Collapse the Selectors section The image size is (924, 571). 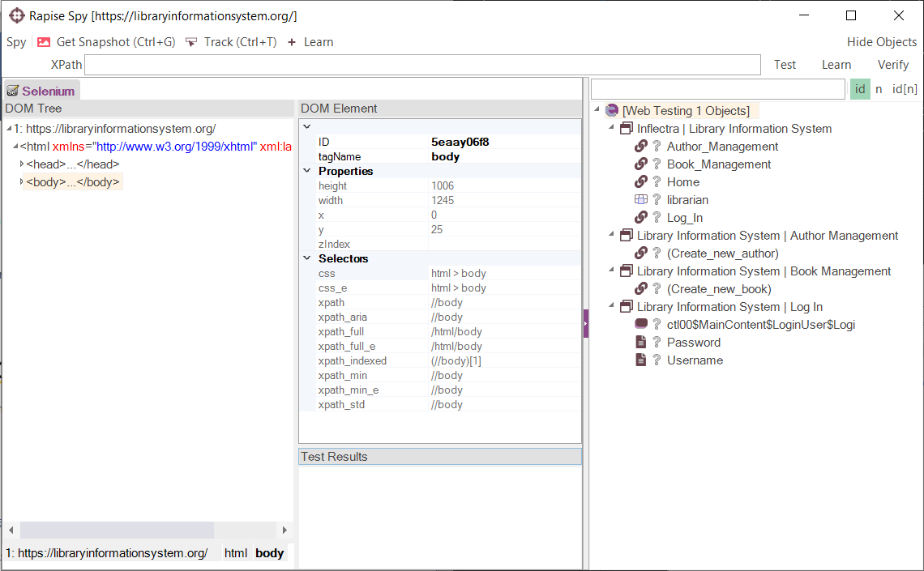[x=307, y=258]
